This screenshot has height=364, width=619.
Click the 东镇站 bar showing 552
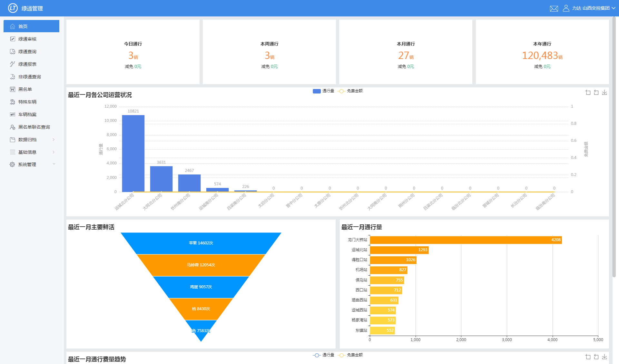tap(382, 330)
